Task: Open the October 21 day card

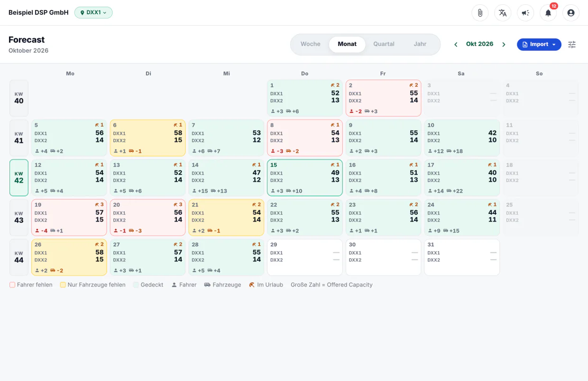Action: (226, 218)
